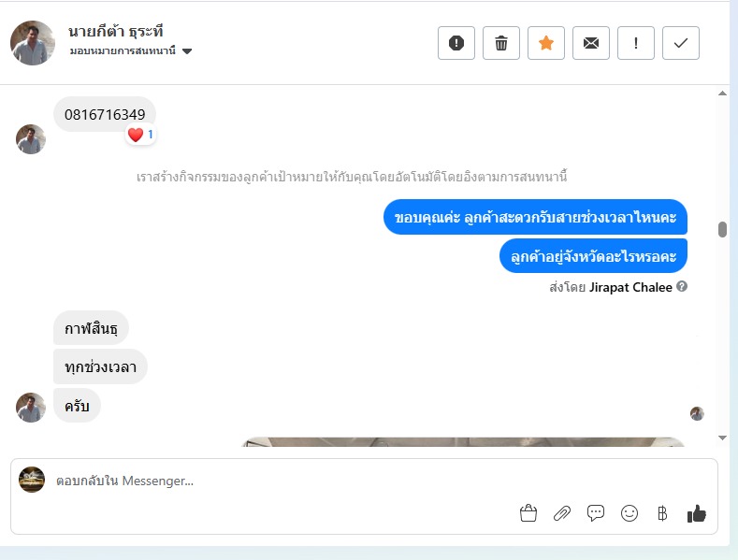Viewport: 738px width, 560px height.
Task: Flag conversation as priority with exclamation mark
Action: click(635, 43)
